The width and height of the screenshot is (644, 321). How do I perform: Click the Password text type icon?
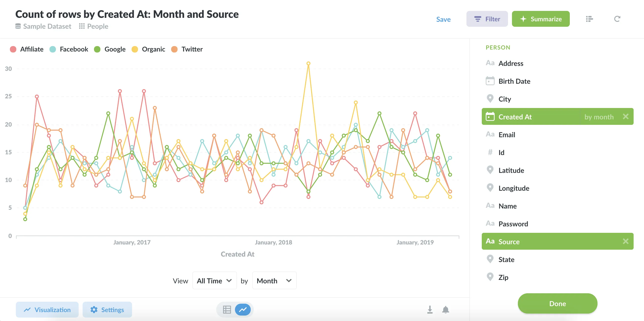[490, 224]
